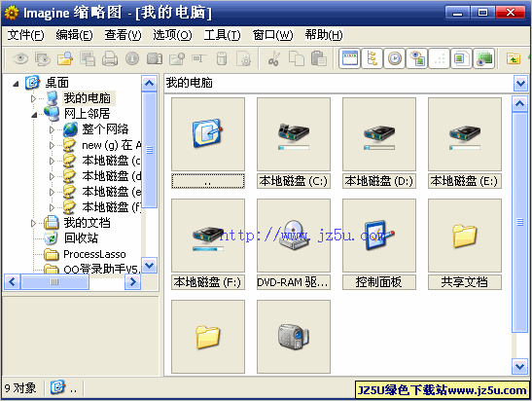Click the paste clipboard icon
The height and width of the screenshot is (401, 532).
tap(319, 58)
